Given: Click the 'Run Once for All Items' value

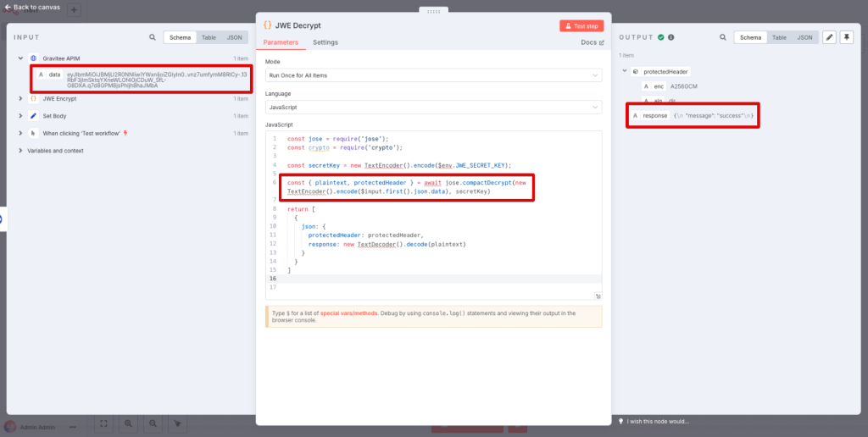Looking at the screenshot, I should [x=298, y=75].
